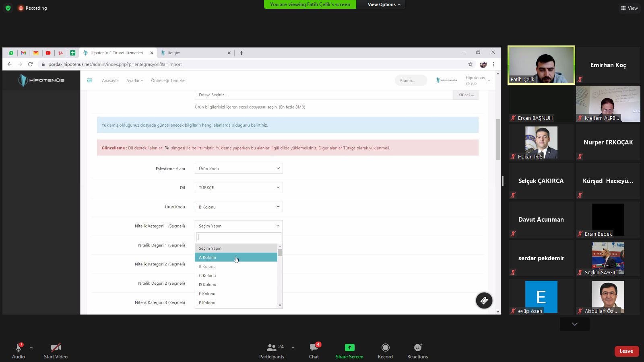The width and height of the screenshot is (644, 362).
Task: Leave the meeting
Action: point(626,351)
